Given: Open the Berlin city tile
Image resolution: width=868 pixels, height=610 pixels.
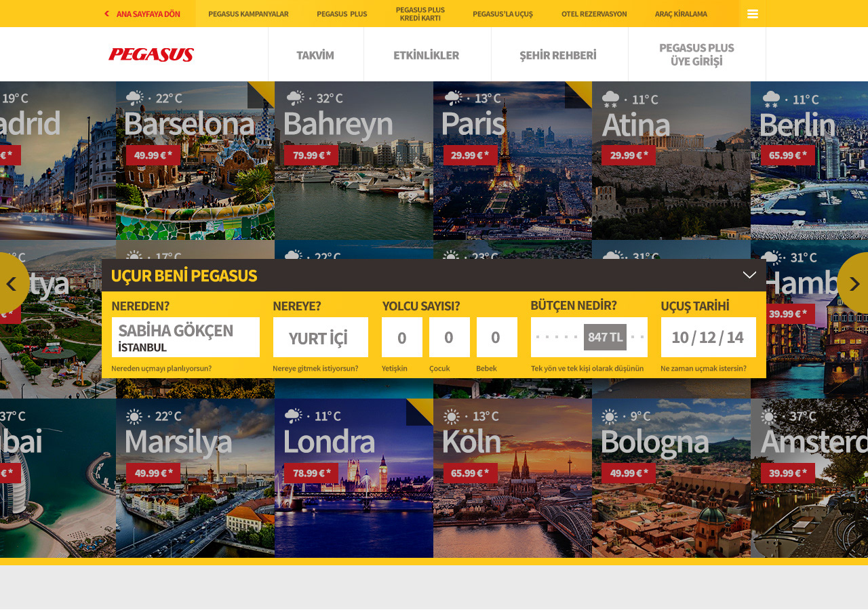Looking at the screenshot, I should (x=809, y=161).
